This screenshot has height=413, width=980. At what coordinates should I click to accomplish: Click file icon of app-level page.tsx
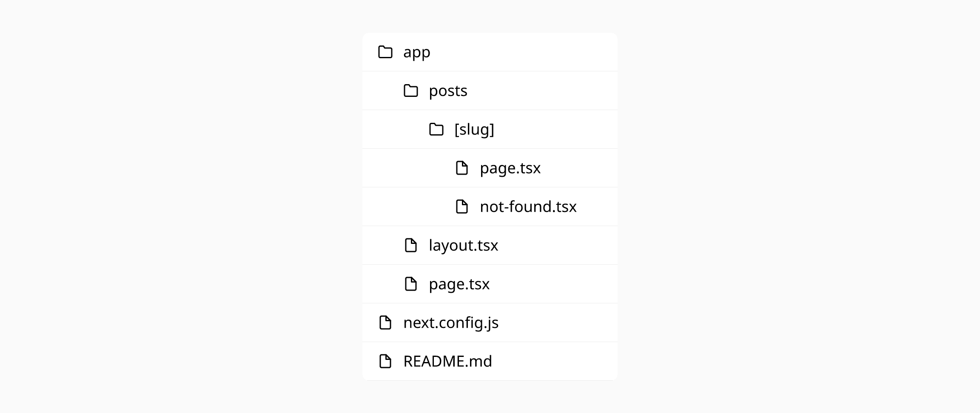[411, 284]
